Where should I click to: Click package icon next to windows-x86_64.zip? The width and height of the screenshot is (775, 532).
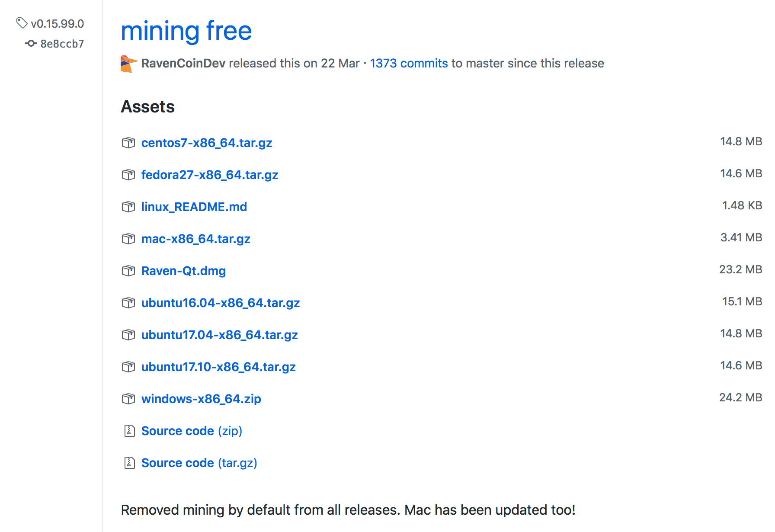tap(128, 399)
